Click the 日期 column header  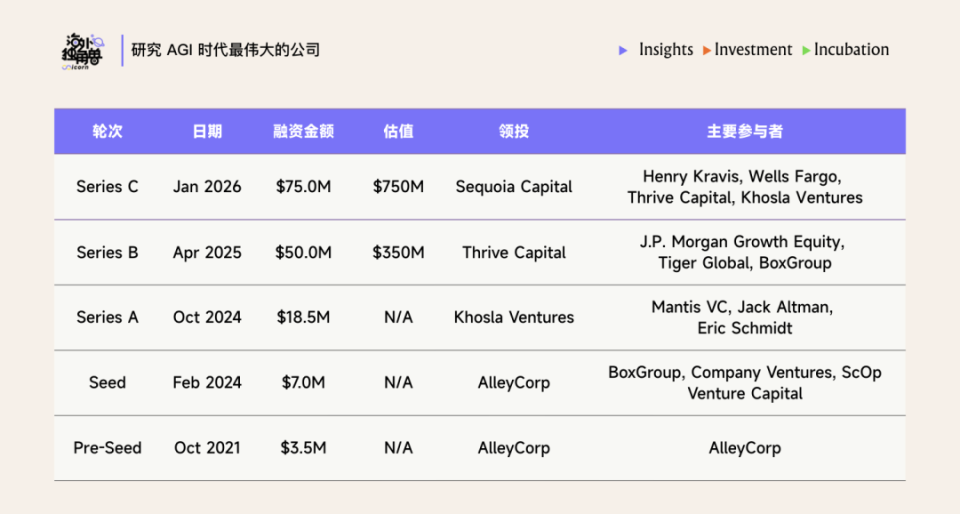click(x=207, y=131)
